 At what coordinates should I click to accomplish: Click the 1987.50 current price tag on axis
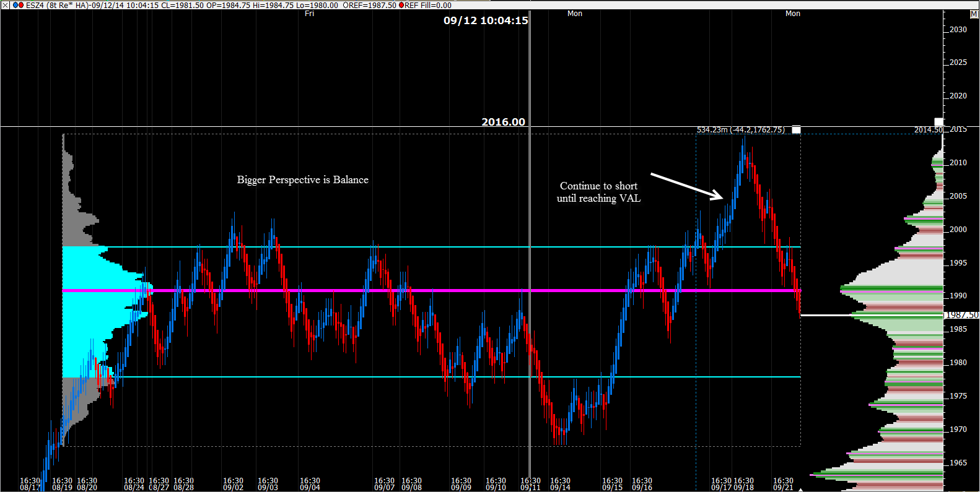point(961,315)
